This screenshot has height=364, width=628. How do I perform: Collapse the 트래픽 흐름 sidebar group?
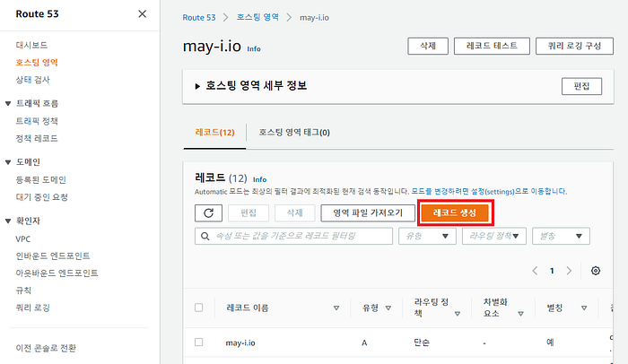tap(8, 104)
